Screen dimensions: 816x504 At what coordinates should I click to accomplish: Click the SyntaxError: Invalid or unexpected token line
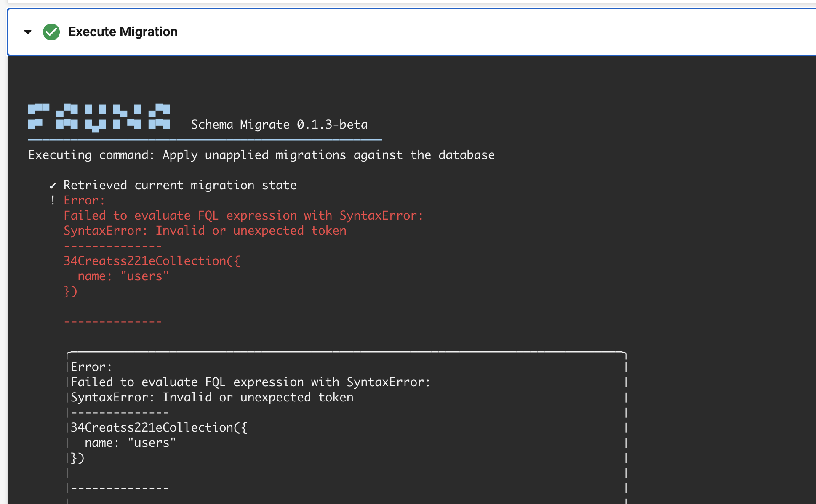(205, 230)
